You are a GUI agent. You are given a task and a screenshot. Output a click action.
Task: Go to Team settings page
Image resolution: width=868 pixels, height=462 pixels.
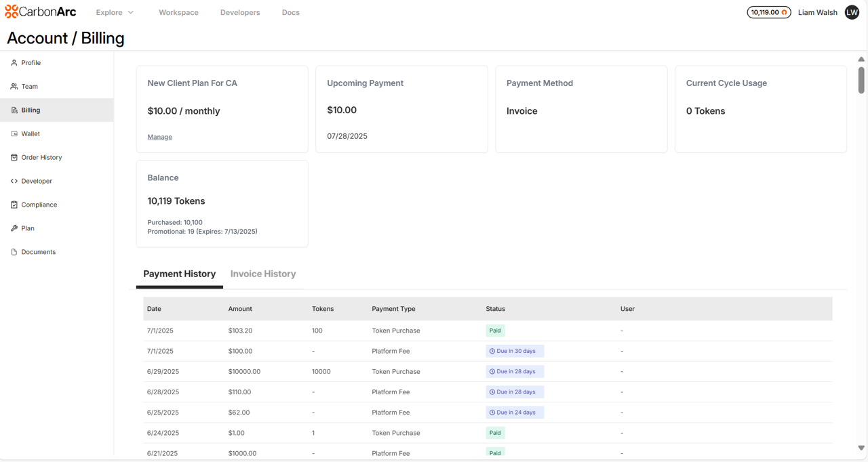(57, 86)
